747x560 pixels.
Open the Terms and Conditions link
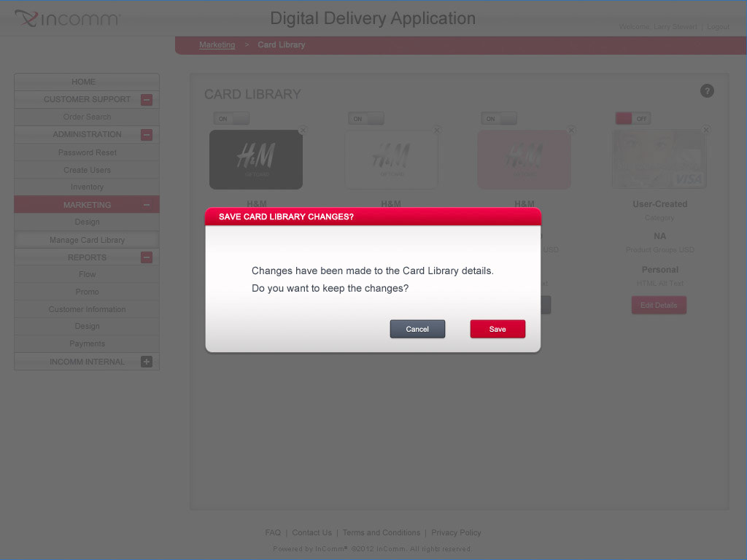click(x=381, y=532)
